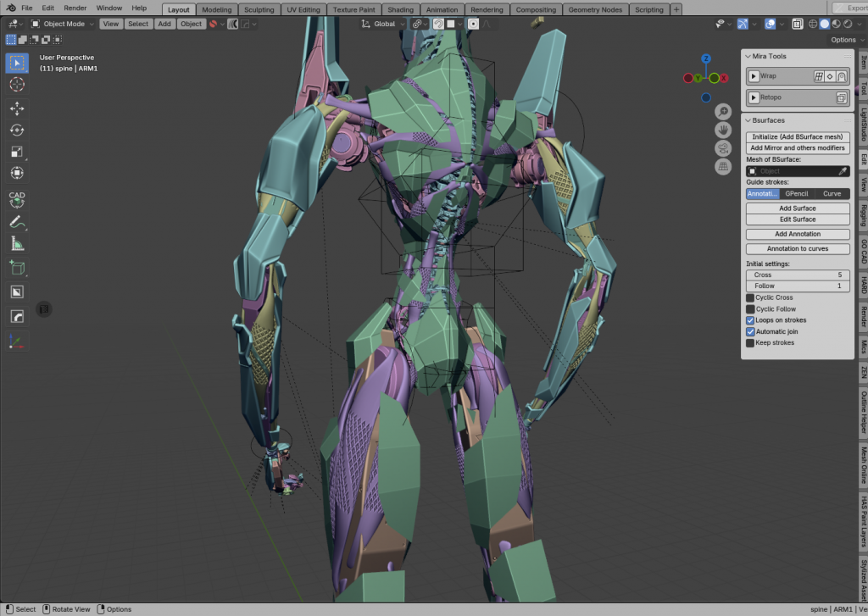The height and width of the screenshot is (616, 868).
Task: Click the arch icon in Wrap row
Action: (842, 76)
